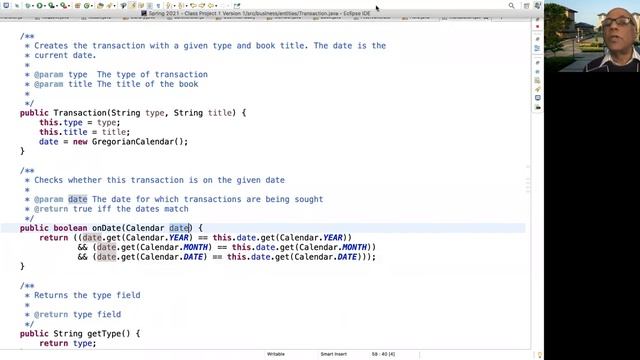Click the Save icon at toolbar start
Viewport: 640px width, 360px height.
6,6
